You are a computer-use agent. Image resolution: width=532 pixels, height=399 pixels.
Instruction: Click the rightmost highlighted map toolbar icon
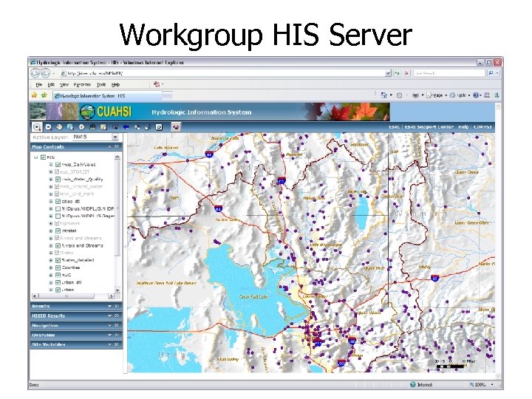tap(176, 127)
